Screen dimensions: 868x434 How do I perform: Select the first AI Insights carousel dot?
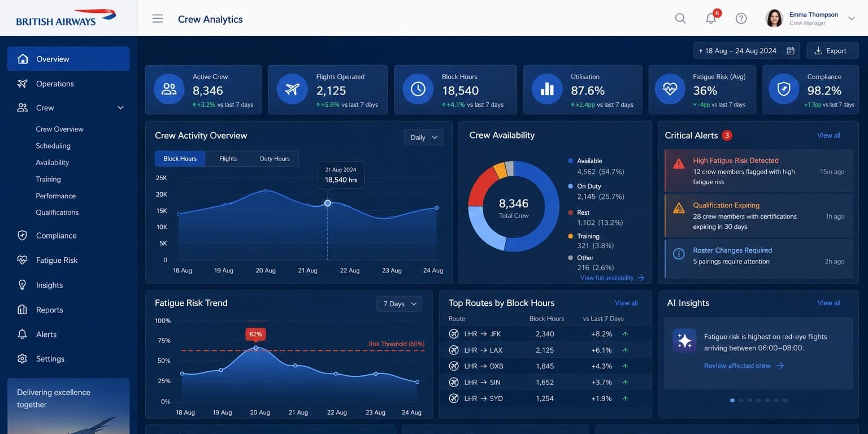(732, 400)
